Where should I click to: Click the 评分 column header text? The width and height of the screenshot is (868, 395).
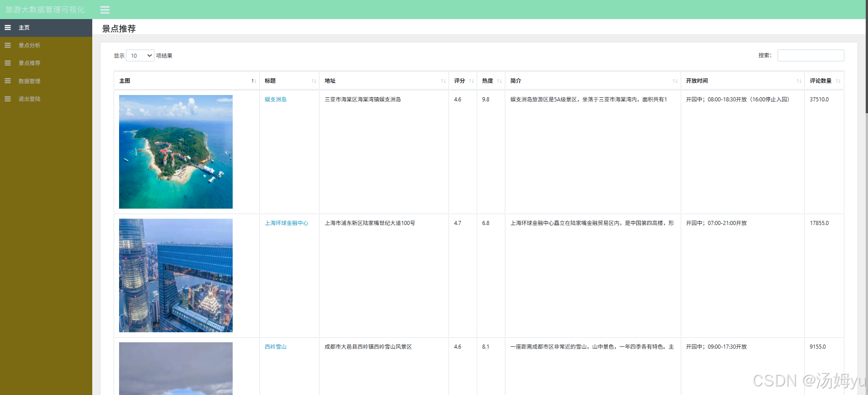(459, 81)
